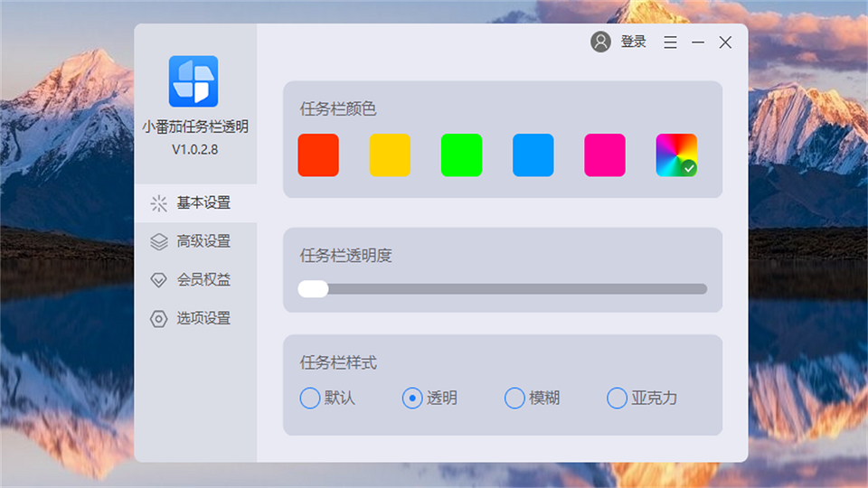Select the green taskbar color
The width and height of the screenshot is (868, 488).
click(x=462, y=155)
